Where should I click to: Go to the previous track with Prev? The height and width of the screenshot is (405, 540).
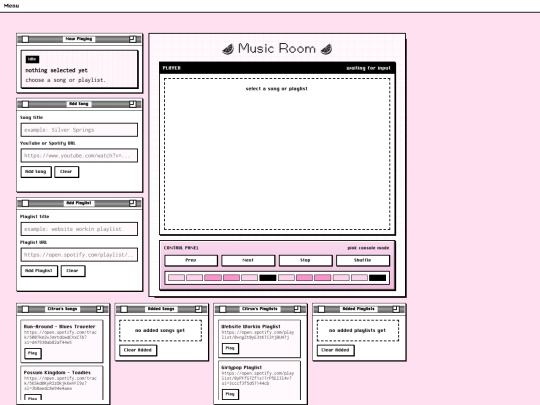(191, 260)
